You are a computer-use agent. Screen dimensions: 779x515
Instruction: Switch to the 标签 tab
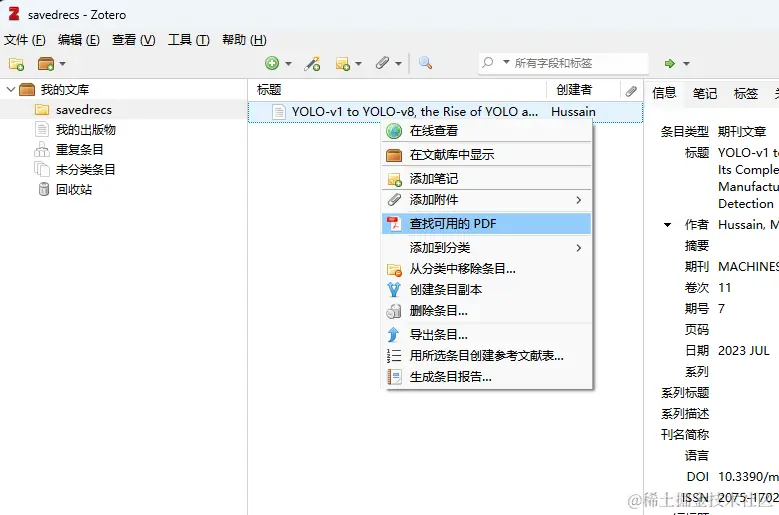point(746,93)
